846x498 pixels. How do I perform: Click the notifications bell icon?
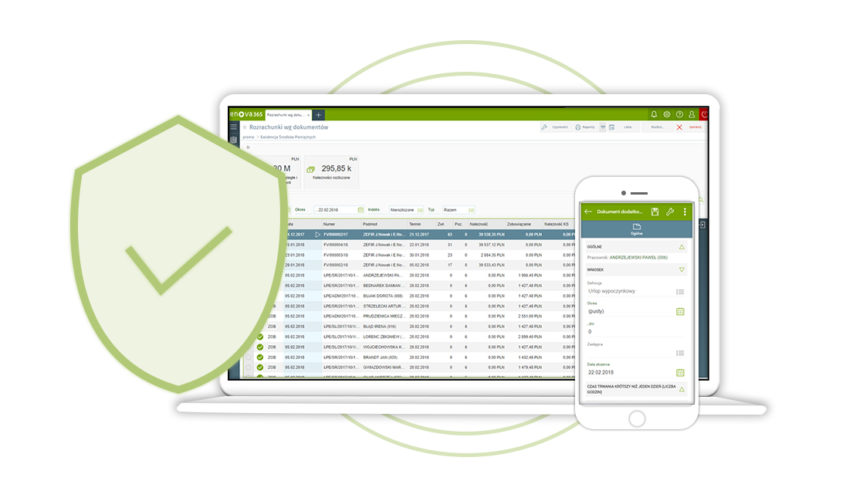coord(654,115)
